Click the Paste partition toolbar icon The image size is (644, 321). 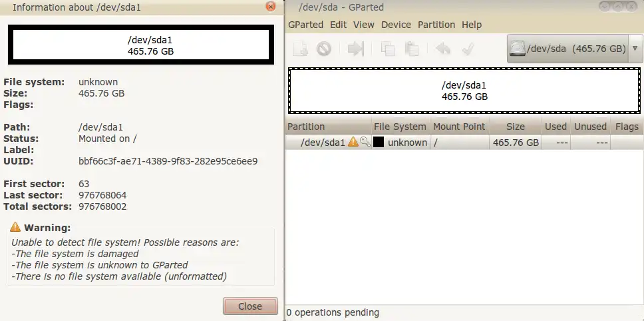(x=411, y=49)
